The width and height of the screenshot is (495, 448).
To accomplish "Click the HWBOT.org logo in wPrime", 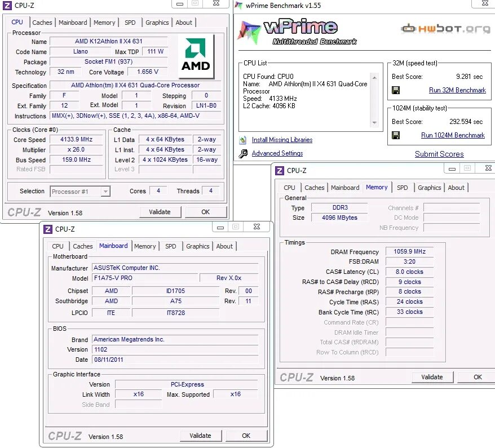I will pos(446,29).
